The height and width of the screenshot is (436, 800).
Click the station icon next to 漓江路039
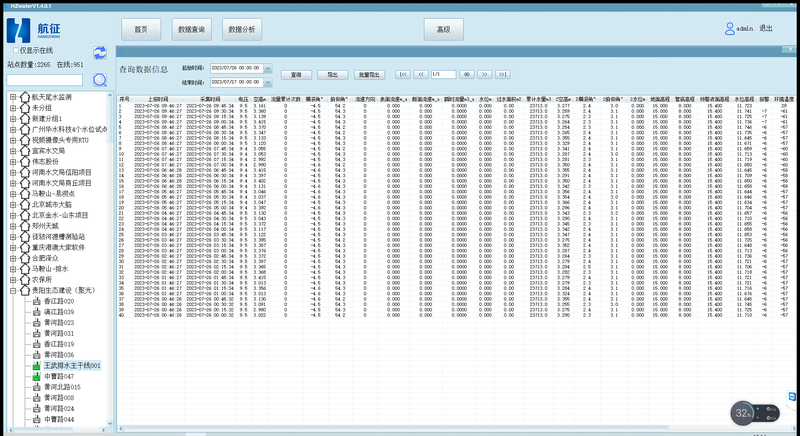37,312
